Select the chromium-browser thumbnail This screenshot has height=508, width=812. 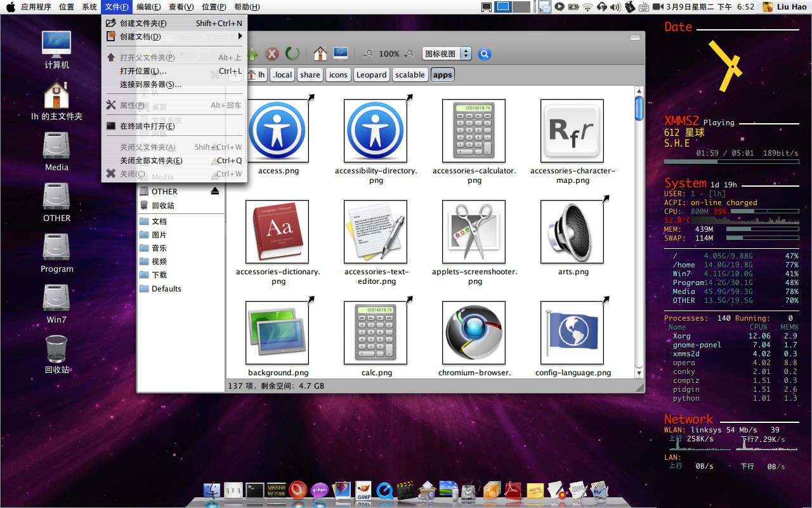click(474, 333)
